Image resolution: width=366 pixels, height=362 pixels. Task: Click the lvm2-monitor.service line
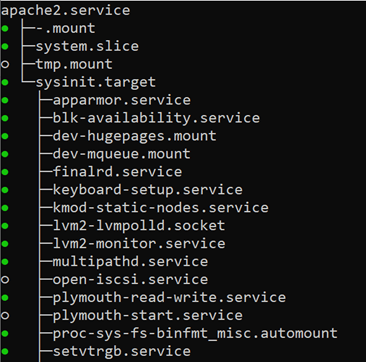tap(139, 244)
